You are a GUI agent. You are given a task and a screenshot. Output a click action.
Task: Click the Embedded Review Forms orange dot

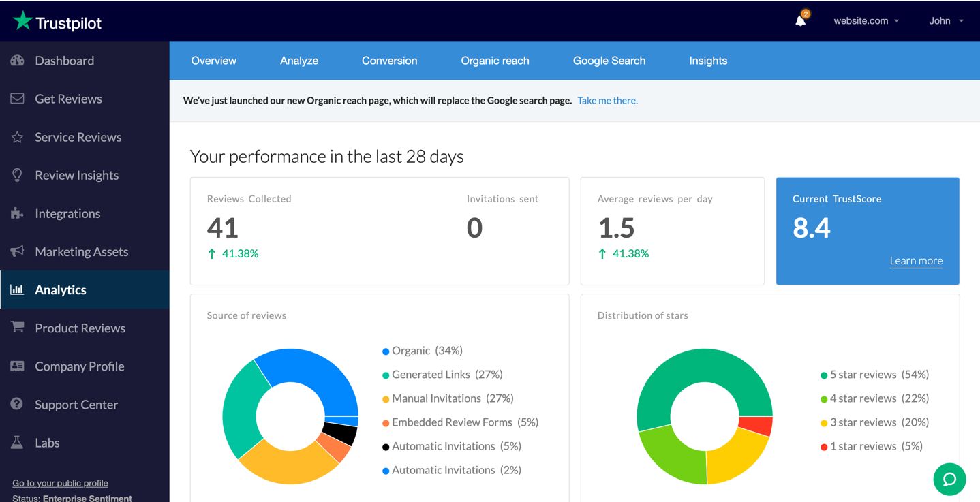click(386, 423)
